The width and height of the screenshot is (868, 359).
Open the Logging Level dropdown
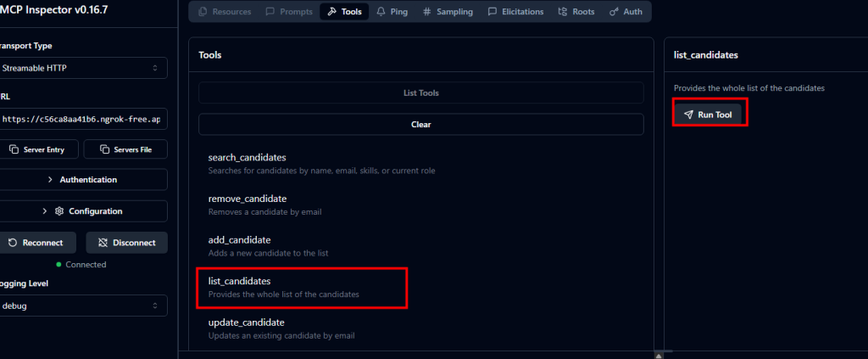pos(83,306)
